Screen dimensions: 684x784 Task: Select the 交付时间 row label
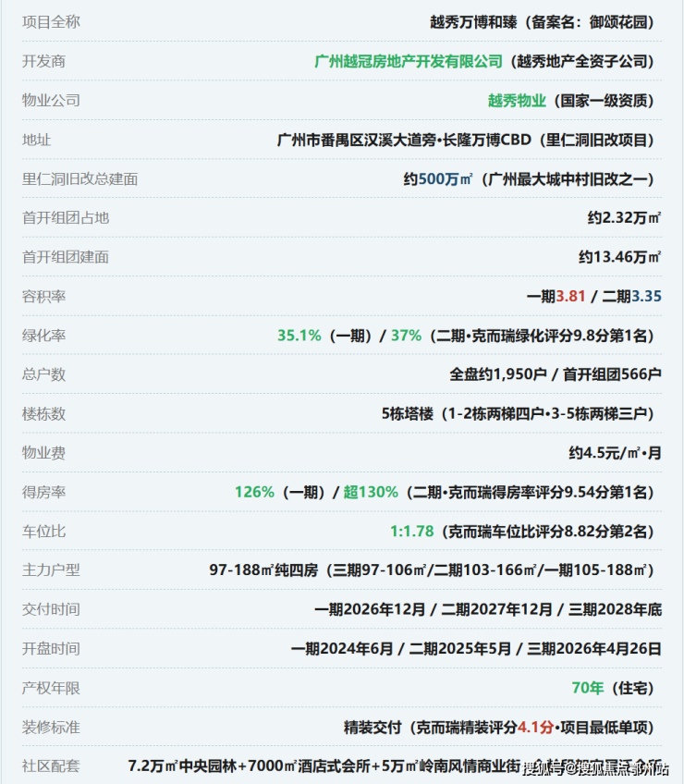click(51, 609)
